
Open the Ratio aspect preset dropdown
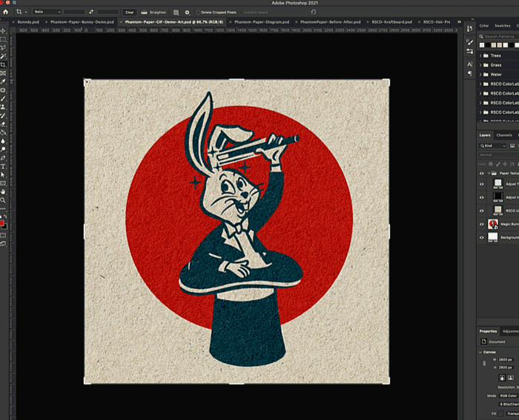[x=46, y=13]
